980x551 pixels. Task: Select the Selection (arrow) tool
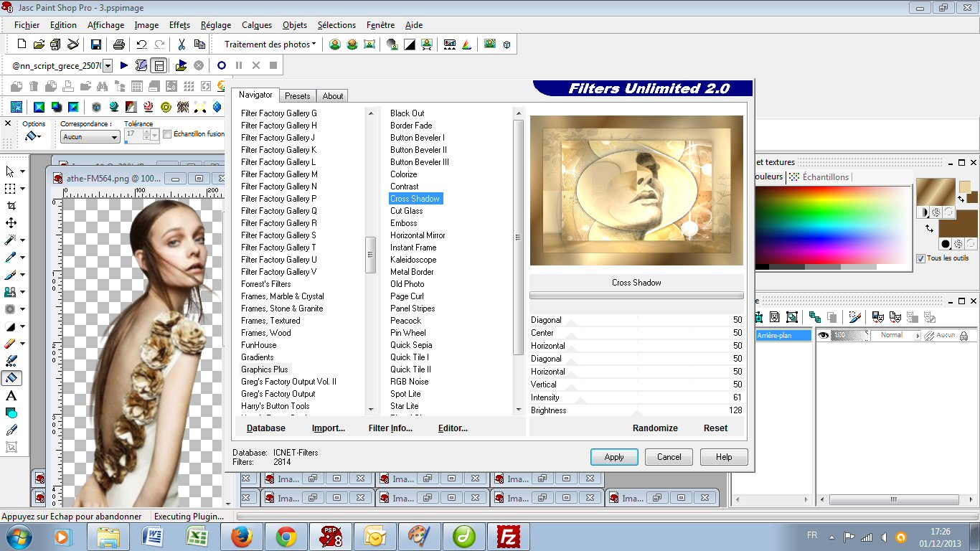(x=10, y=171)
